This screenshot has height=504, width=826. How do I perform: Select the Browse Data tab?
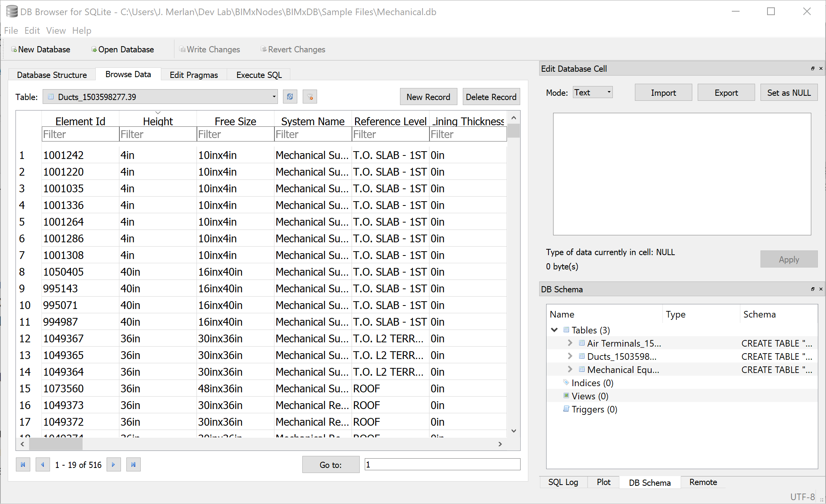click(x=129, y=74)
